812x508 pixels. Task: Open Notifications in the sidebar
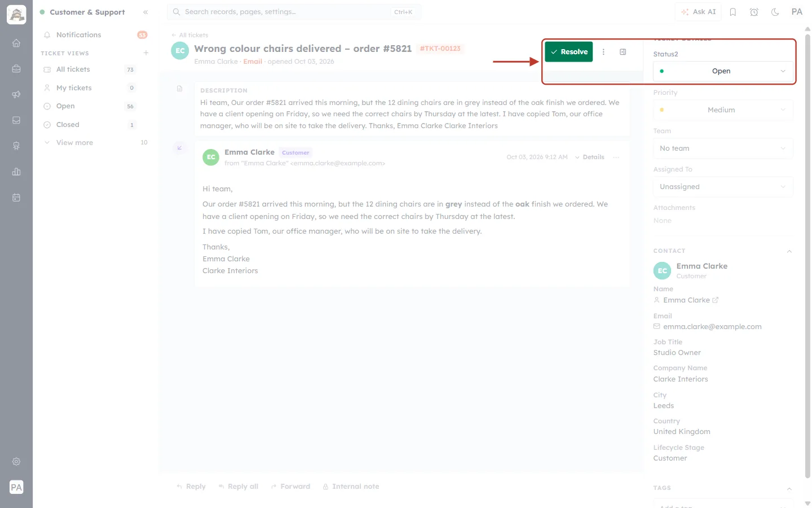point(95,35)
